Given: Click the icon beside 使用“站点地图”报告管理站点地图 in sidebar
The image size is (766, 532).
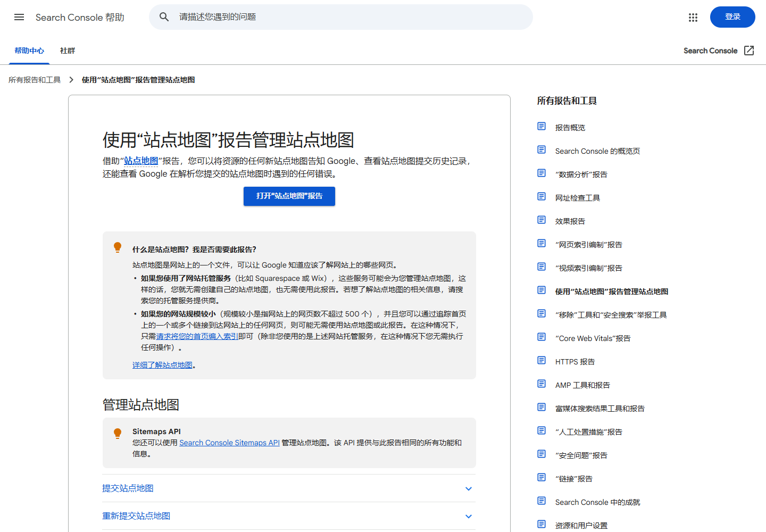Looking at the screenshot, I should pyautogui.click(x=542, y=290).
